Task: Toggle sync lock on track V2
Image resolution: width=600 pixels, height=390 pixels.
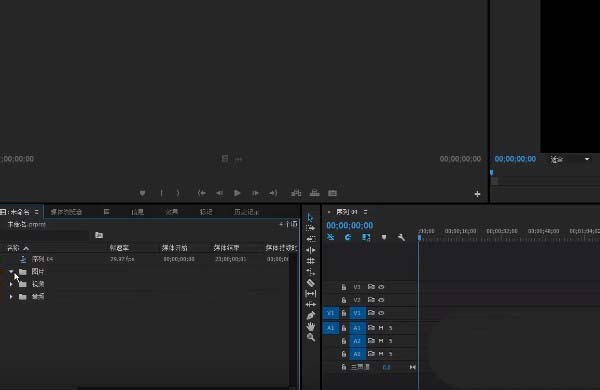Action: [371, 300]
